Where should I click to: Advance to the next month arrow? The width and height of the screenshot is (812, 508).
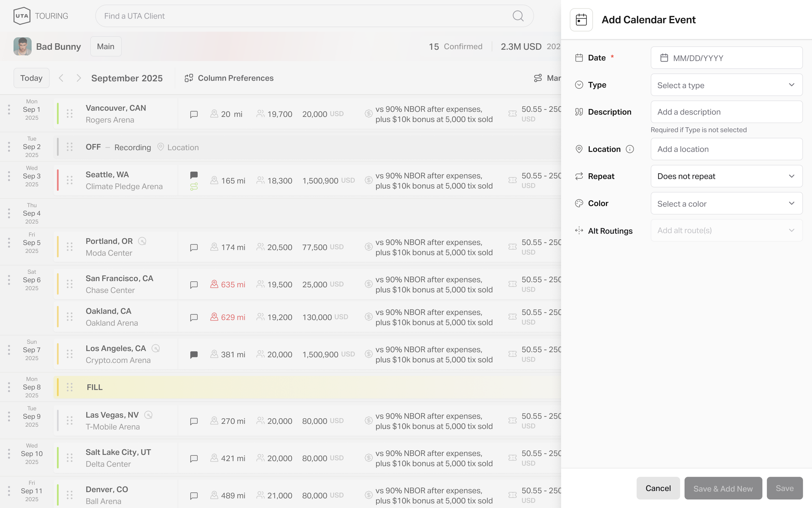point(79,78)
